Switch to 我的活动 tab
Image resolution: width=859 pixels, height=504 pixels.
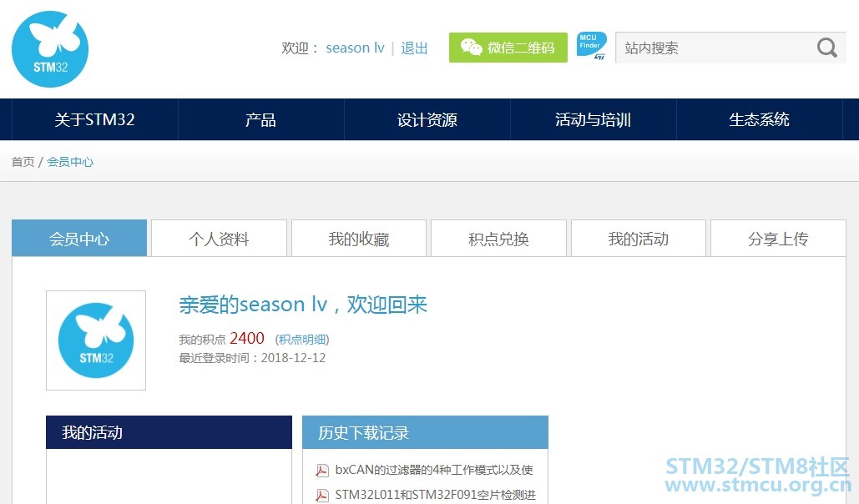pyautogui.click(x=639, y=239)
